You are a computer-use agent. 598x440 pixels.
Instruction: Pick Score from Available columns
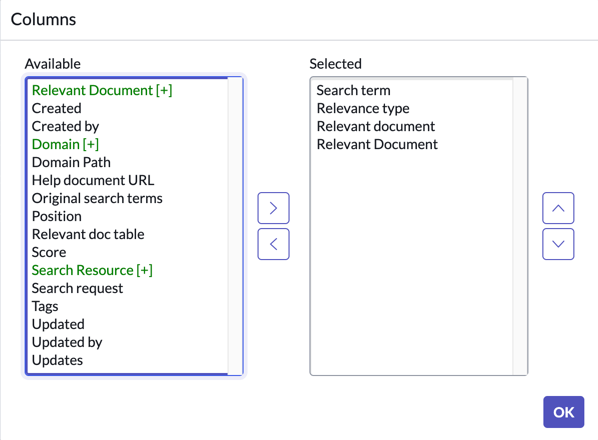49,252
